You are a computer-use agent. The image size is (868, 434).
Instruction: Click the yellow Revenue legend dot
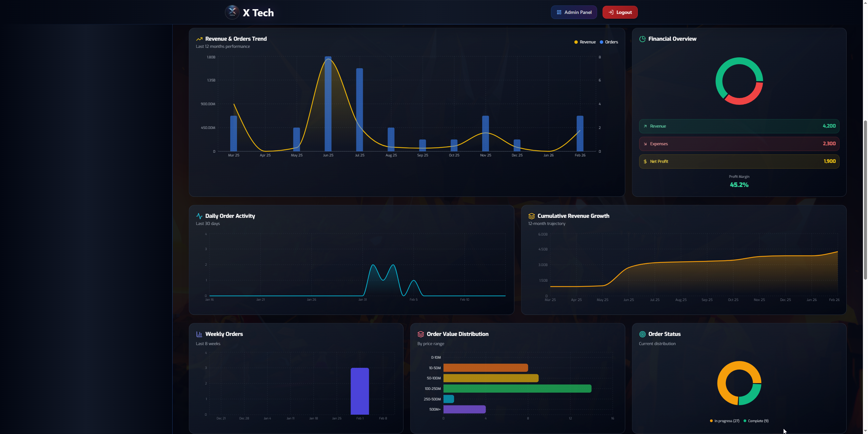[x=576, y=42]
